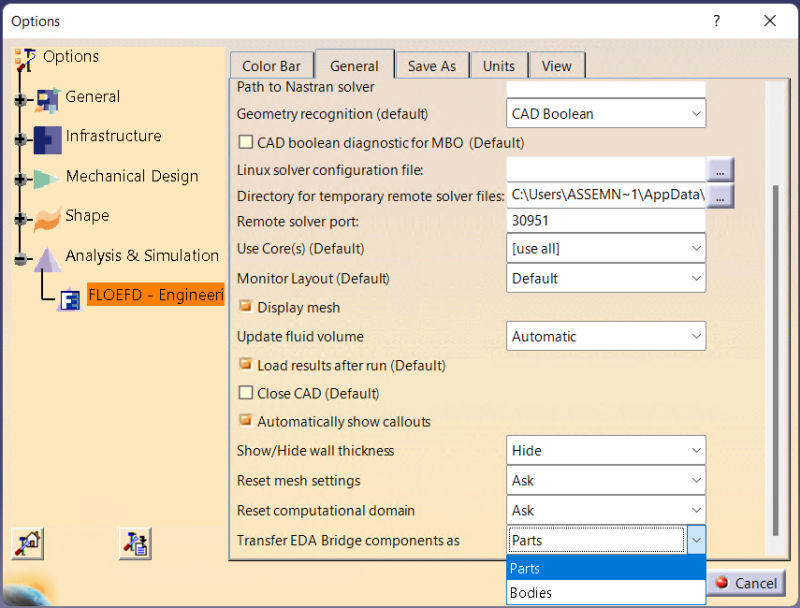Open the Geometry recognition dropdown
800x608 pixels.
pos(606,114)
